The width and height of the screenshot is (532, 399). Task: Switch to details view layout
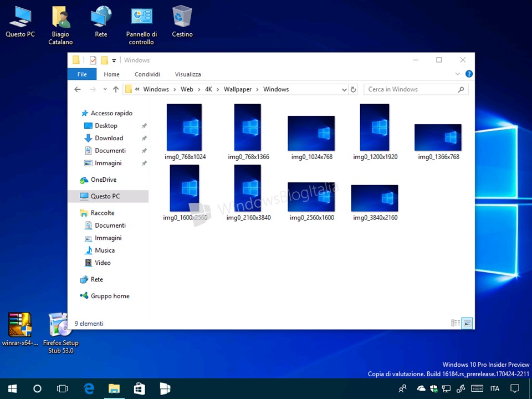coord(456,323)
